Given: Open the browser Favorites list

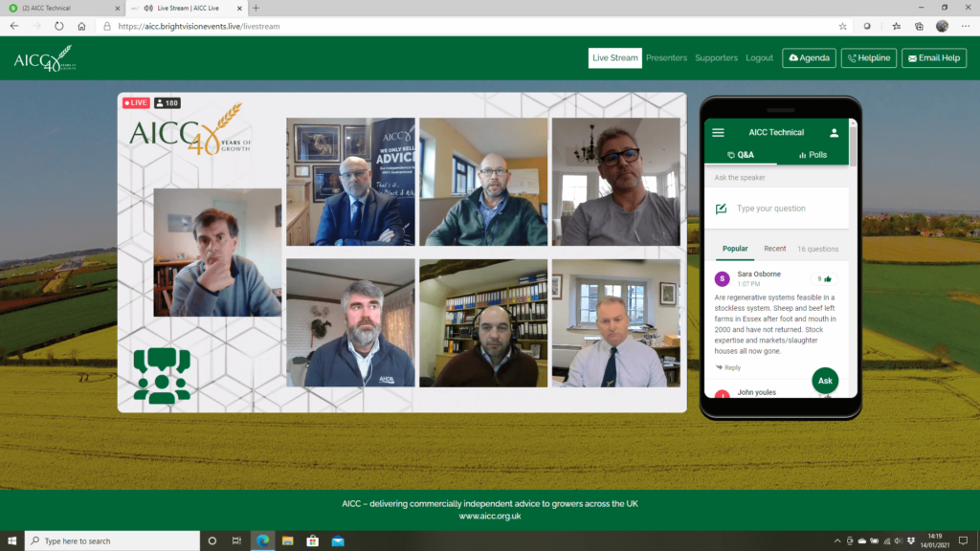Looking at the screenshot, I should point(896,26).
